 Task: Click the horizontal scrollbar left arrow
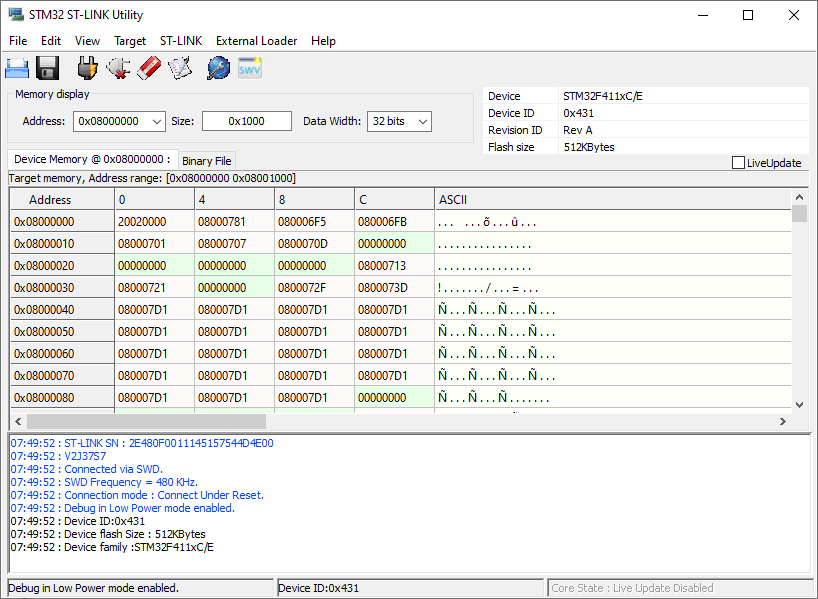pyautogui.click(x=18, y=421)
